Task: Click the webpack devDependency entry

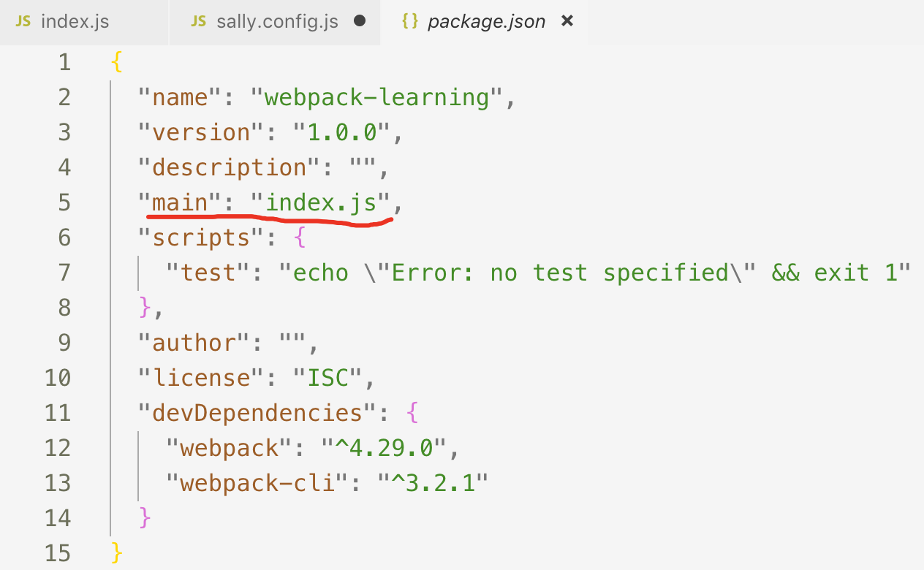Action: coord(228,448)
